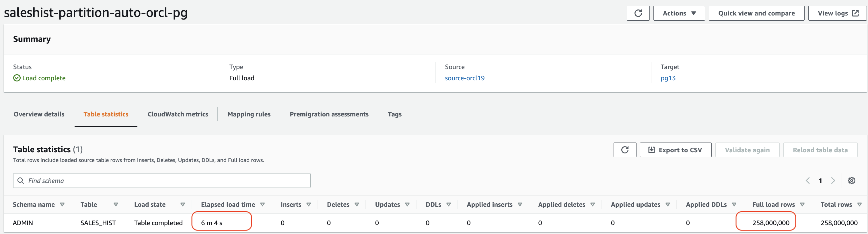Image resolution: width=868 pixels, height=234 pixels.
Task: Open table preferences gear icon
Action: tap(851, 180)
